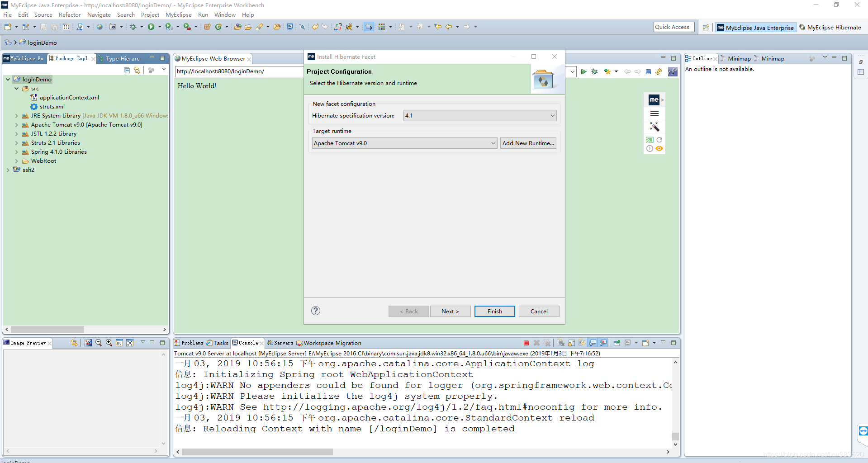Image resolution: width=868 pixels, height=463 pixels.
Task: Click the green cast icon in floating panel
Action: 650,140
